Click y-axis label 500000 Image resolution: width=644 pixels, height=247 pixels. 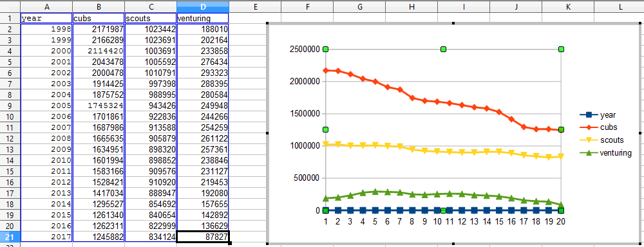pos(307,178)
